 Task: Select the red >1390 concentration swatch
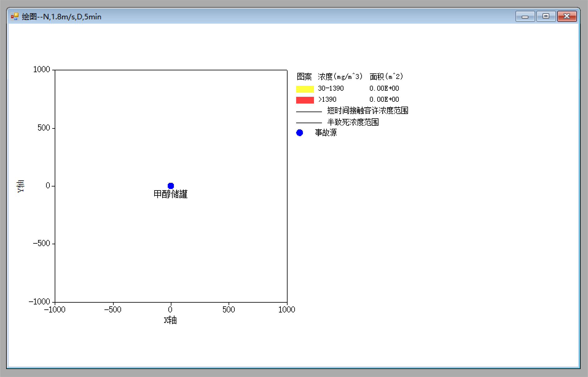tap(305, 100)
